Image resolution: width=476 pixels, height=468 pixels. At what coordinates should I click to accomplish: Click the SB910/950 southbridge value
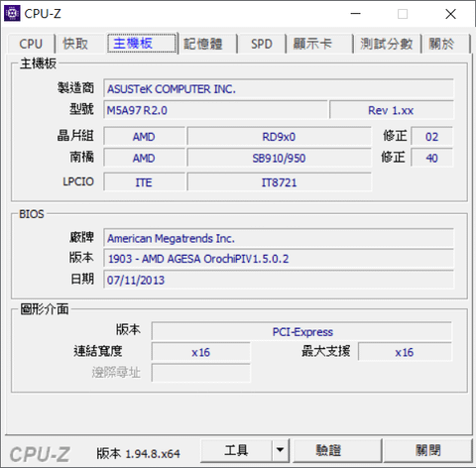click(279, 158)
